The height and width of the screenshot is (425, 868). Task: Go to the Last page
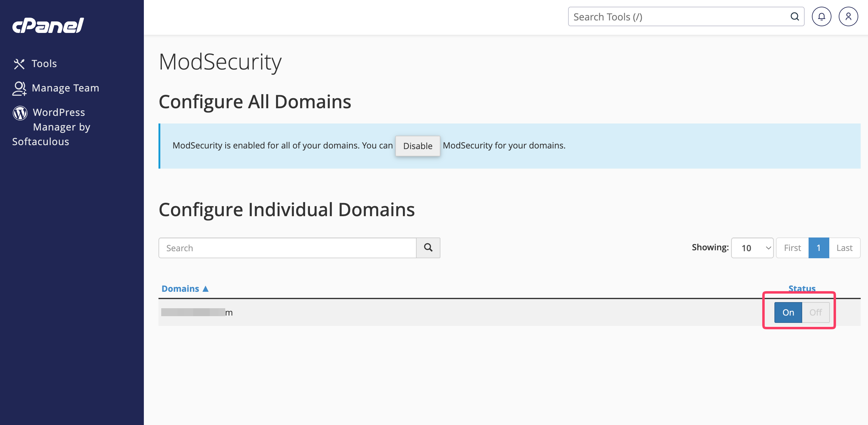[x=845, y=248]
